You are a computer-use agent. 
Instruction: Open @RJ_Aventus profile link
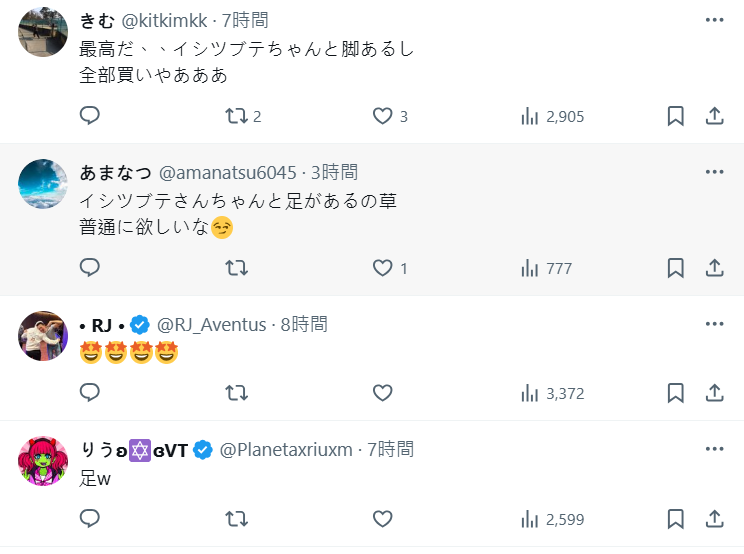click(211, 325)
